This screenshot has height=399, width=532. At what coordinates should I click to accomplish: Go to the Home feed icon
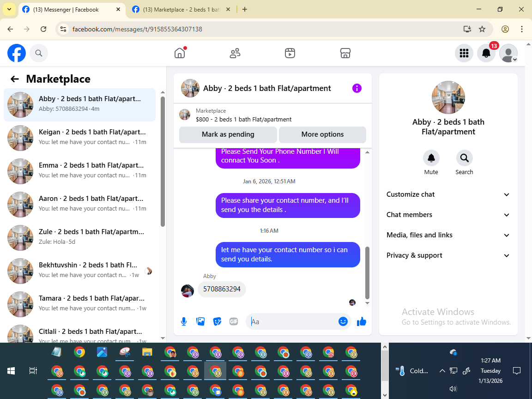[x=180, y=53]
